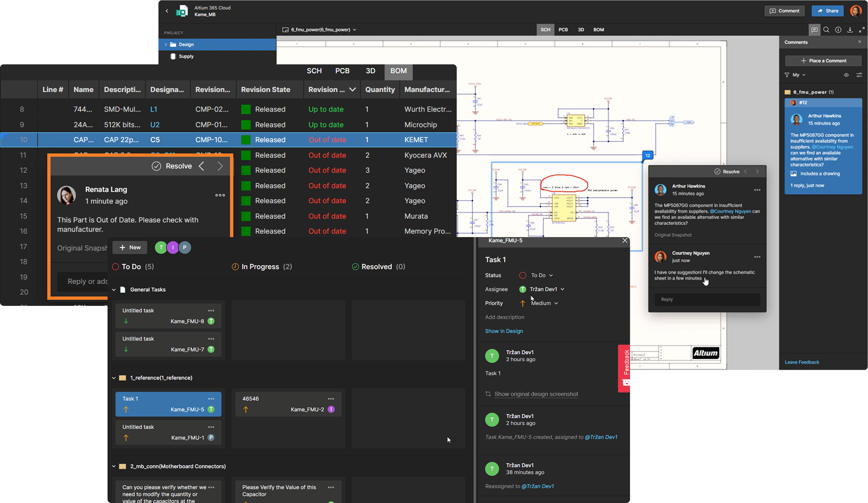The image size is (868, 503).
Task: Select the Supply item in project panel
Action: click(x=186, y=56)
